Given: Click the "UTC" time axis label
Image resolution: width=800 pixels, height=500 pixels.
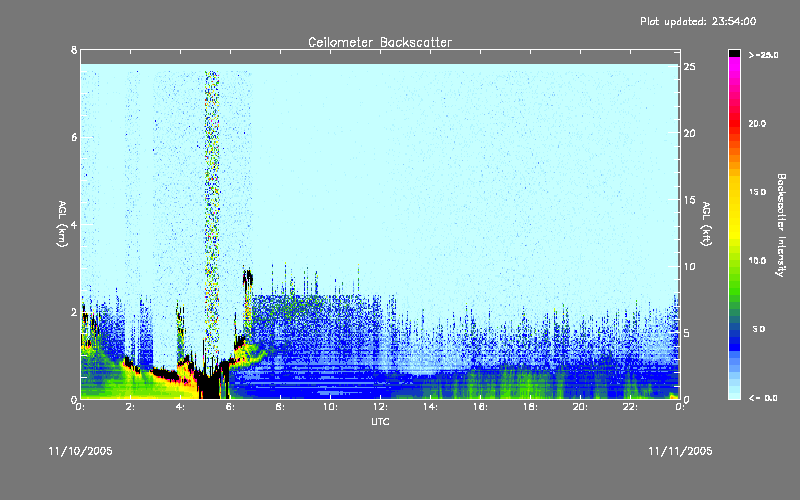Looking at the screenshot, I should click(380, 421).
